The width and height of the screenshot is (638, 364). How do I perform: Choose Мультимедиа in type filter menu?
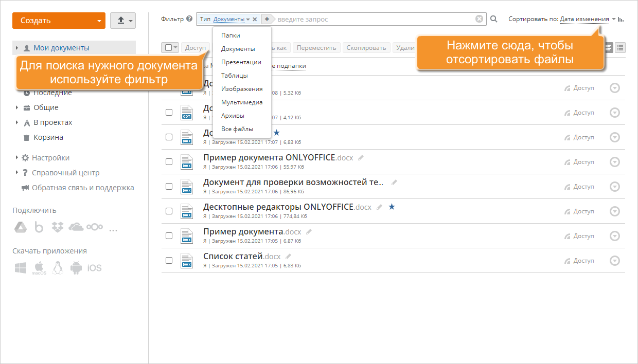pyautogui.click(x=242, y=102)
